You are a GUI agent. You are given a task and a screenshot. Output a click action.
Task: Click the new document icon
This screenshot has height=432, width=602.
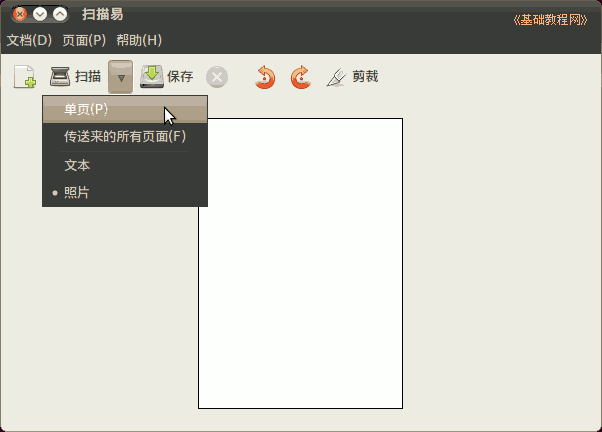click(25, 77)
